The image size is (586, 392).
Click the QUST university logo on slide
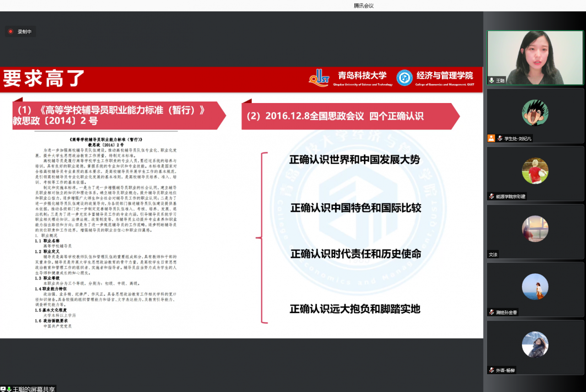[319, 78]
